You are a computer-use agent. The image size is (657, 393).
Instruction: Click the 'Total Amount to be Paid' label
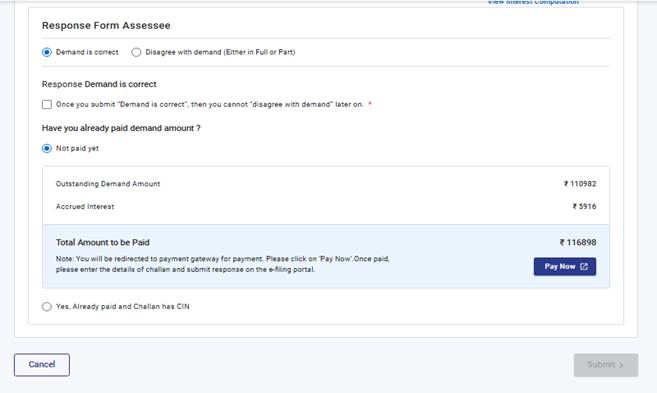click(x=103, y=243)
